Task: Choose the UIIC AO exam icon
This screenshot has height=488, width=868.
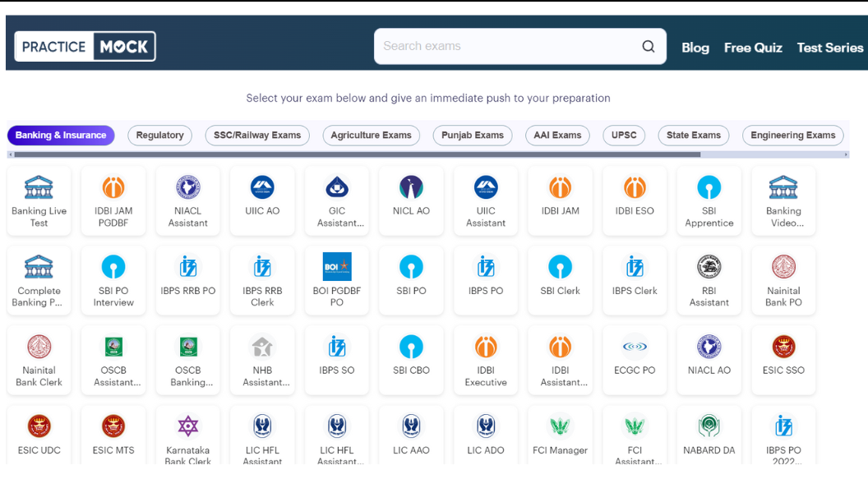Action: click(x=262, y=187)
